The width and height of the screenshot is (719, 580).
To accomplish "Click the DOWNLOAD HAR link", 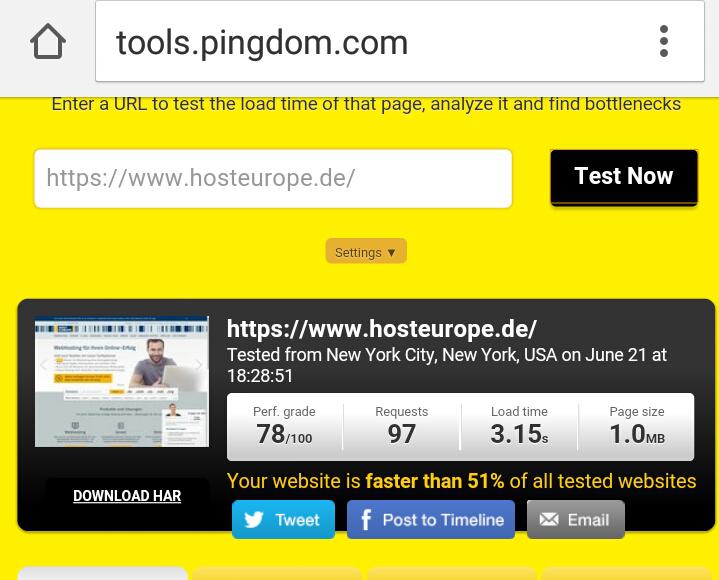I will pyautogui.click(x=127, y=496).
